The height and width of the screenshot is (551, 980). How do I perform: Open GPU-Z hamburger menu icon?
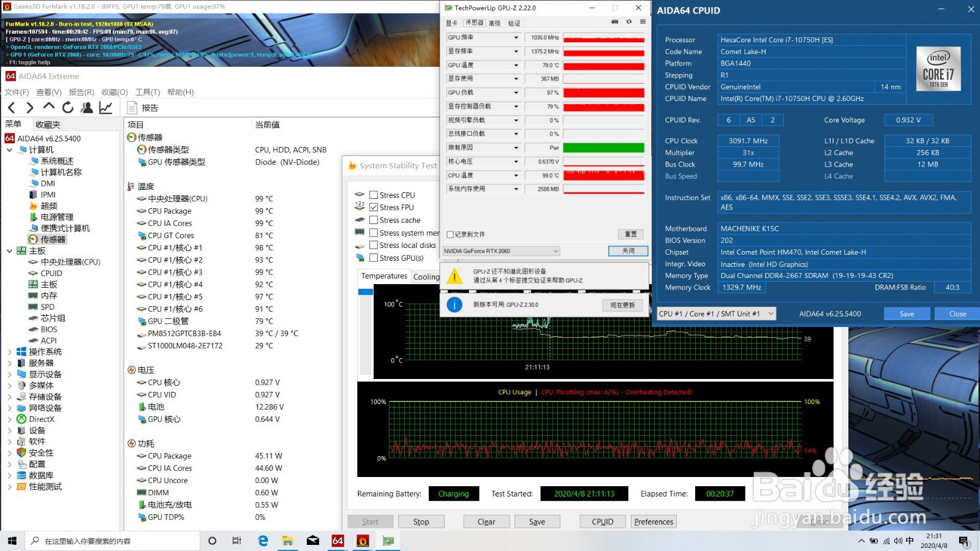coord(643,22)
